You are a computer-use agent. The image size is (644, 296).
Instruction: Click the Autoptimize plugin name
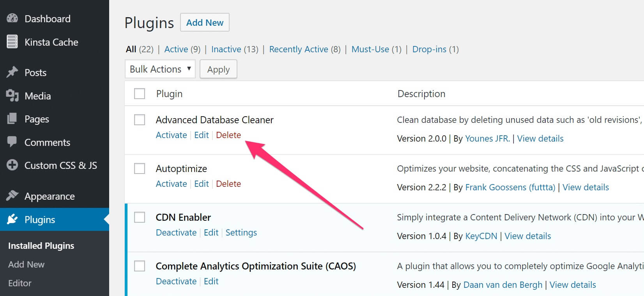pos(181,168)
